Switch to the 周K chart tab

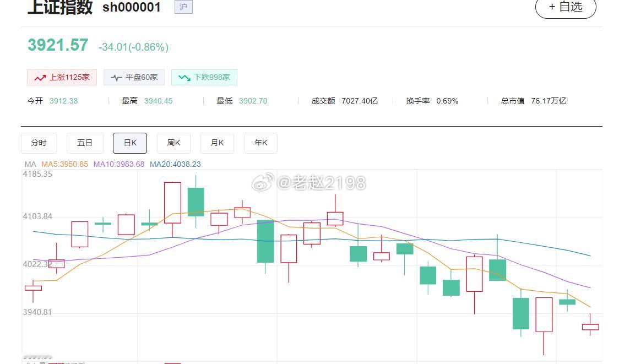pyautogui.click(x=173, y=143)
